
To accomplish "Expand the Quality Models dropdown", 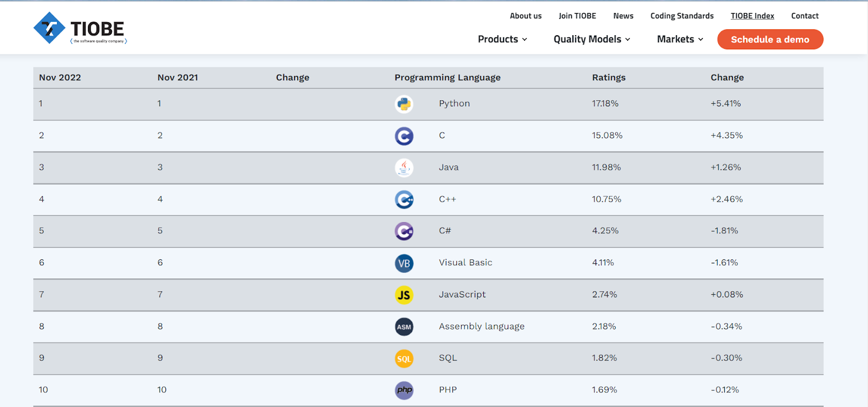I will [x=592, y=39].
